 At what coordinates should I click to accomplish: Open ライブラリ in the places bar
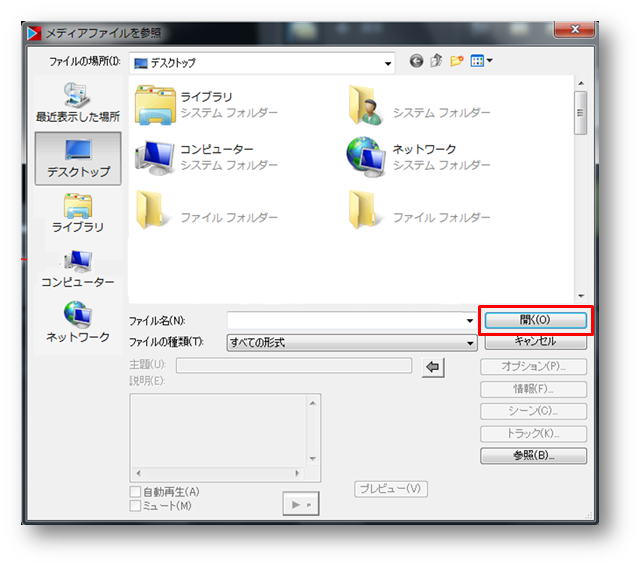[x=78, y=213]
